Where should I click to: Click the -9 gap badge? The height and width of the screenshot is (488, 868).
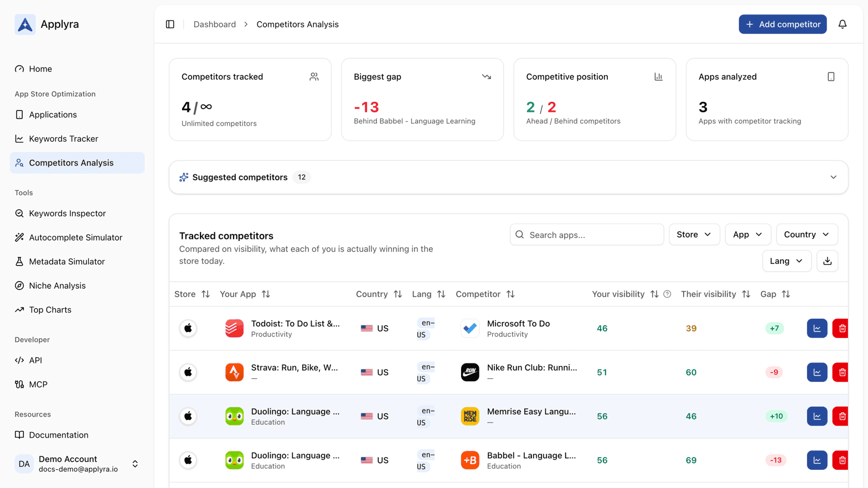tap(774, 372)
